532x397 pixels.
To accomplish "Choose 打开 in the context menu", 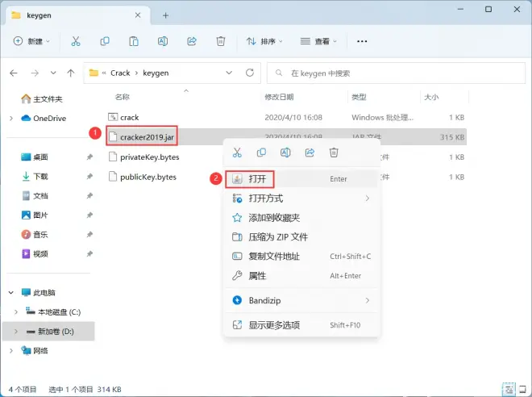I will [x=301, y=179].
